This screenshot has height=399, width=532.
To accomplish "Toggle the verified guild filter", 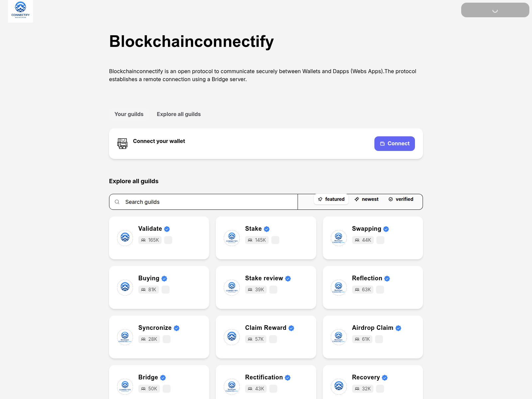I will pos(401,199).
